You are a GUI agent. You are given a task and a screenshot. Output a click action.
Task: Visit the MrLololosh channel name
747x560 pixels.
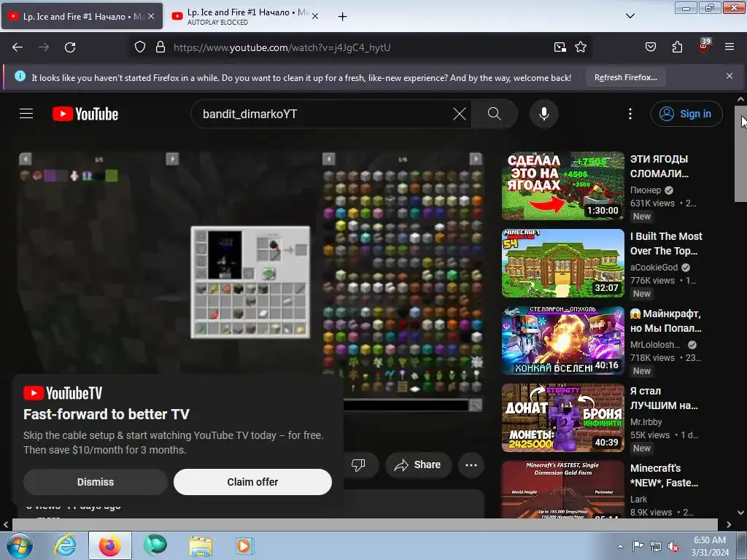coord(655,345)
